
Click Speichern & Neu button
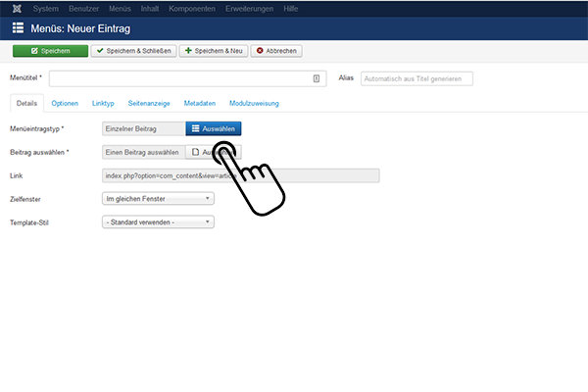point(213,51)
